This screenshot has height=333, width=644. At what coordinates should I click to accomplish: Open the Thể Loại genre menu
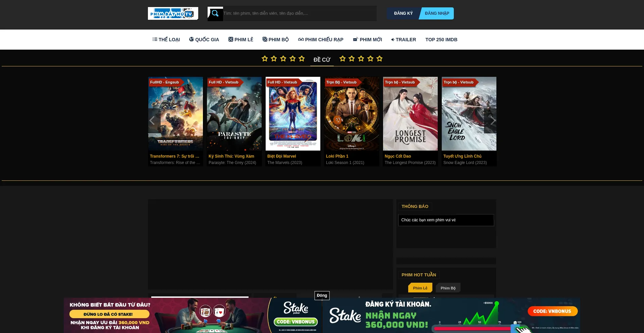click(x=166, y=40)
